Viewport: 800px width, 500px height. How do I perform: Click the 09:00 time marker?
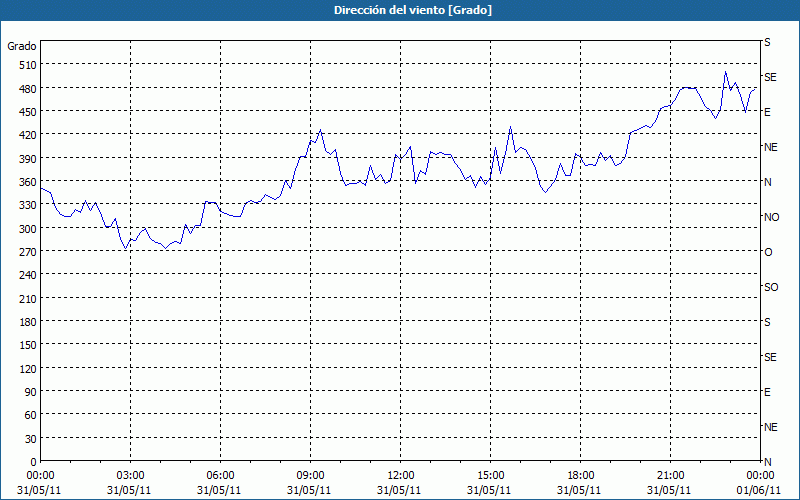311,475
